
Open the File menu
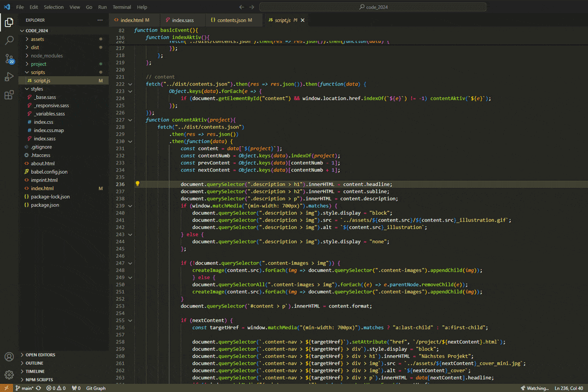click(x=20, y=7)
